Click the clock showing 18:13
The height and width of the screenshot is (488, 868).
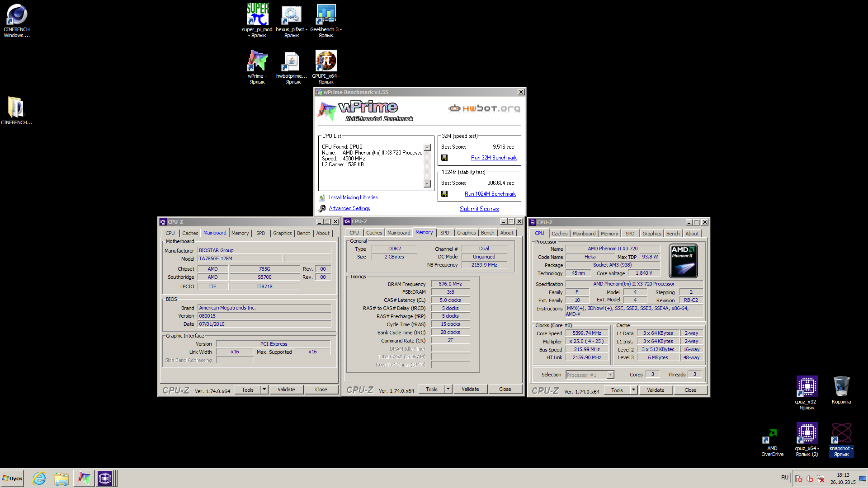843,475
